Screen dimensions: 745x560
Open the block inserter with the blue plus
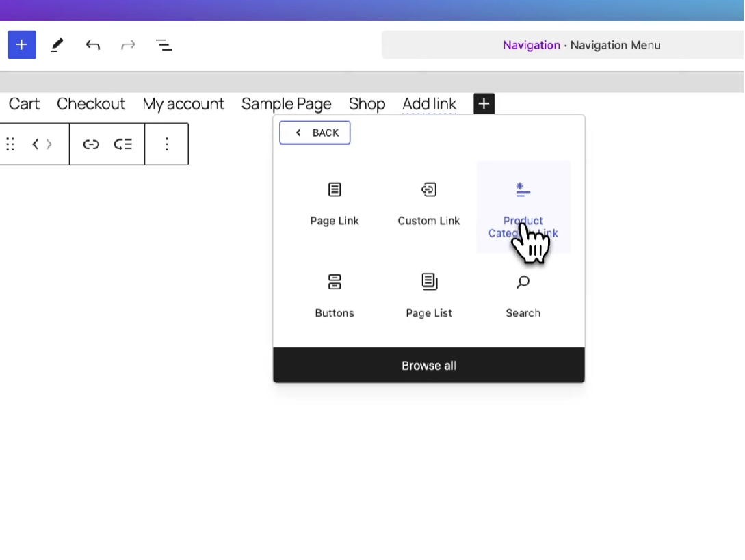[21, 44]
